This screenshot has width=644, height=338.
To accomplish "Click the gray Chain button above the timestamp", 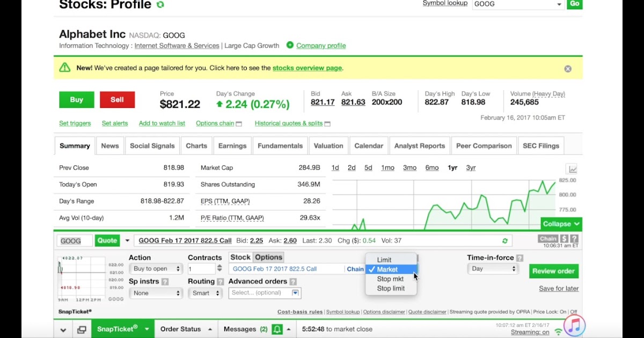I will pos(548,239).
